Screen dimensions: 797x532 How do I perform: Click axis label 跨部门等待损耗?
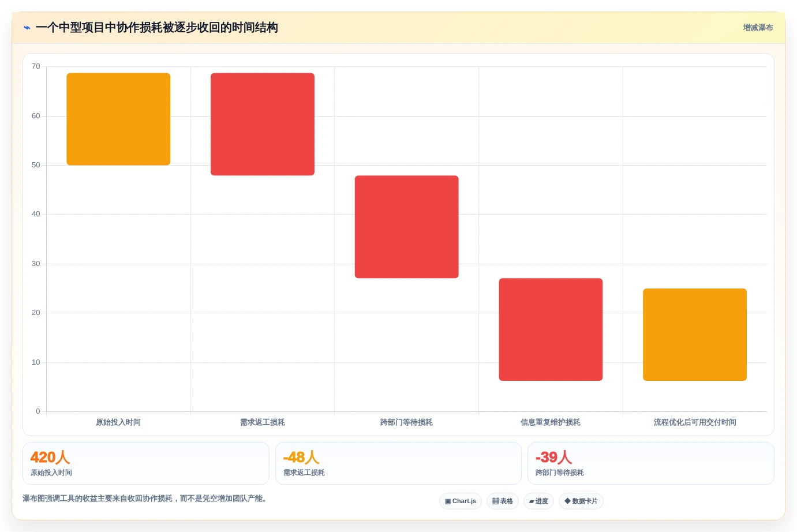click(x=406, y=422)
